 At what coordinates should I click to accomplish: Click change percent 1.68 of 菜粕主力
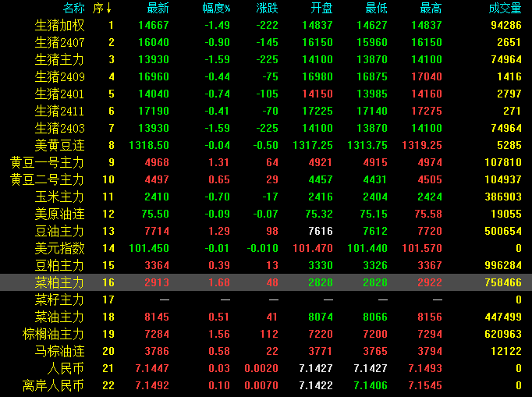pyautogui.click(x=219, y=282)
